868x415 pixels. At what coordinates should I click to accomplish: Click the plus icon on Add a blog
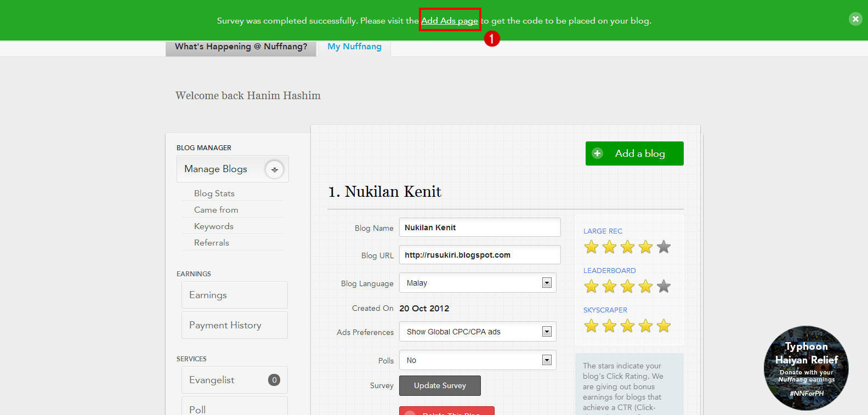click(x=598, y=154)
